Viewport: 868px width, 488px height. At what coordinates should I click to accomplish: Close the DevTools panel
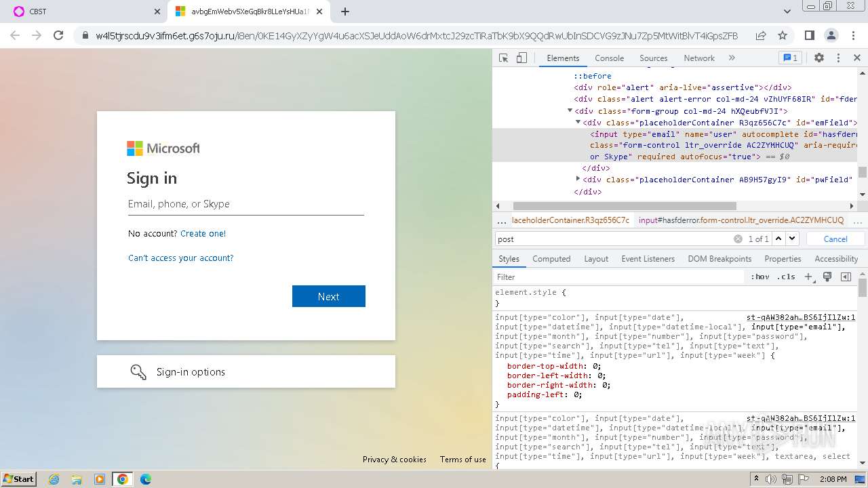coord(856,58)
